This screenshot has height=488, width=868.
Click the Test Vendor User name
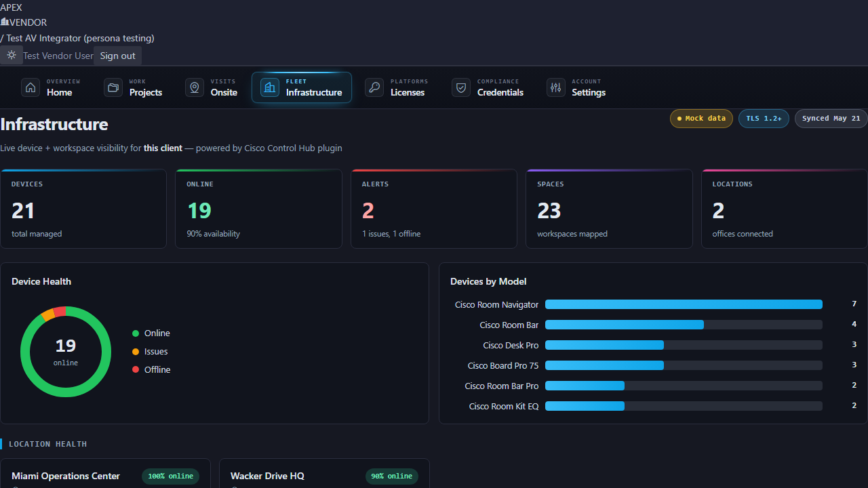tap(58, 56)
